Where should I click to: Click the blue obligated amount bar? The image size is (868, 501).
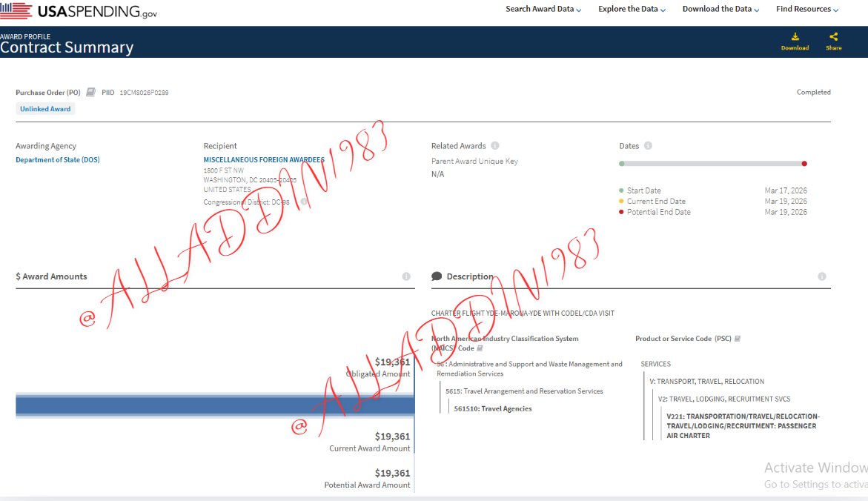click(x=215, y=405)
